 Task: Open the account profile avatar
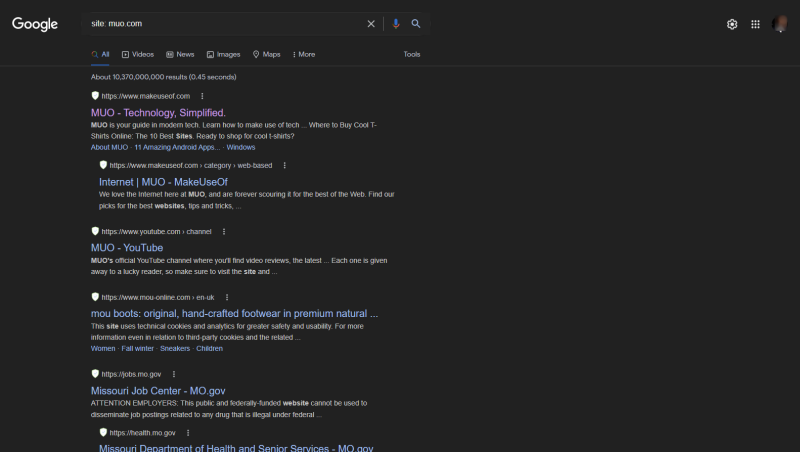click(780, 24)
